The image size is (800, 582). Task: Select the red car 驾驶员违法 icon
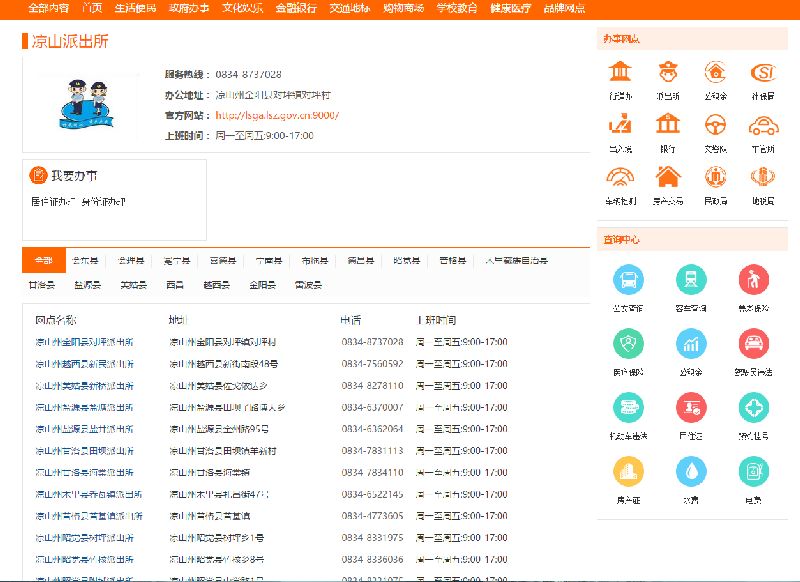coord(754,343)
